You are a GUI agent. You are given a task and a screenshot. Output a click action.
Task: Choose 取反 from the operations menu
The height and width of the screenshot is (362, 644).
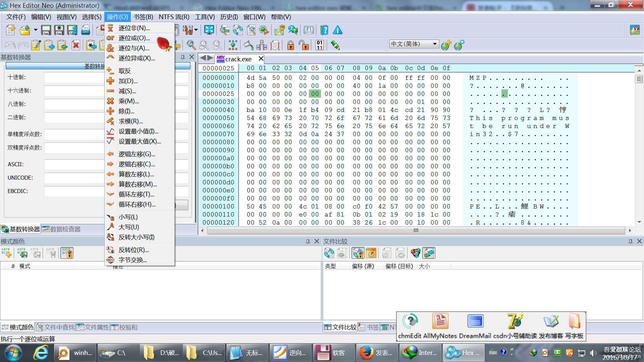139,71
